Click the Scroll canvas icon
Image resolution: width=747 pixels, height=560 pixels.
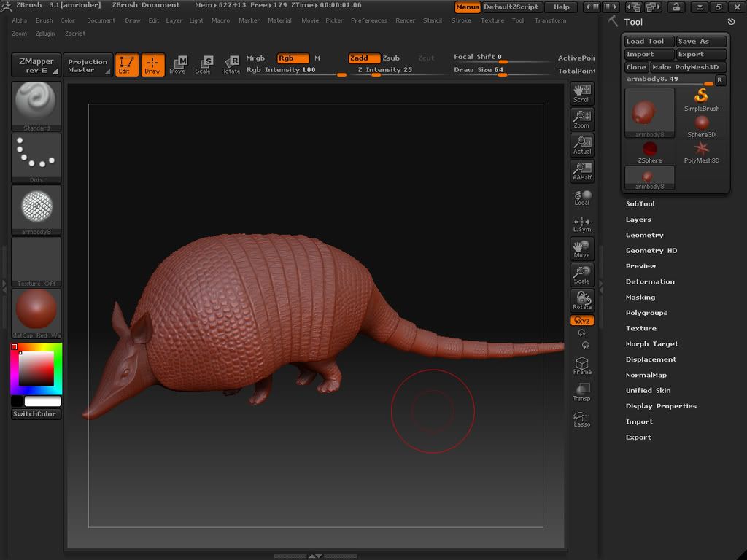pos(582,93)
